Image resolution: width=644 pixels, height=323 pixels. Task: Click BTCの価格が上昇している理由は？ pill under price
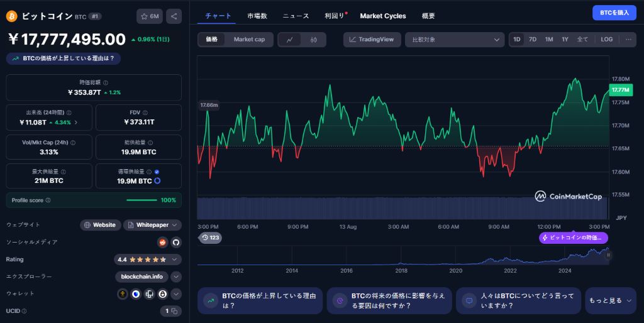tap(64, 58)
